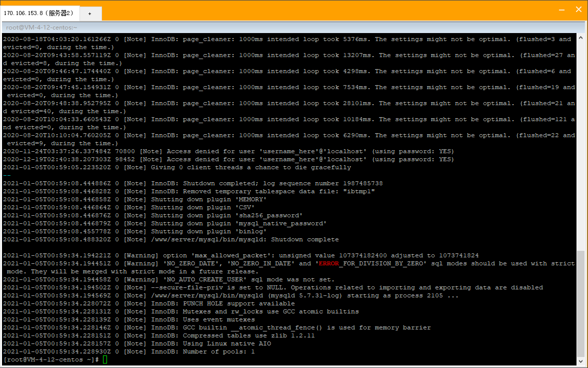Click the scrollbar track above the thumb
Image resolution: width=588 pixels, height=368 pixels.
point(580,146)
